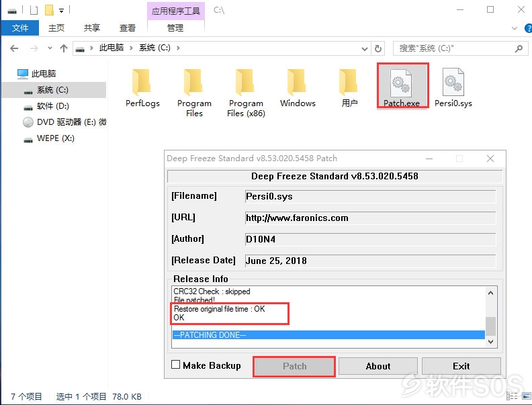Click the URL field with faronics.com
This screenshot has height=405, width=532.
pyautogui.click(x=370, y=218)
